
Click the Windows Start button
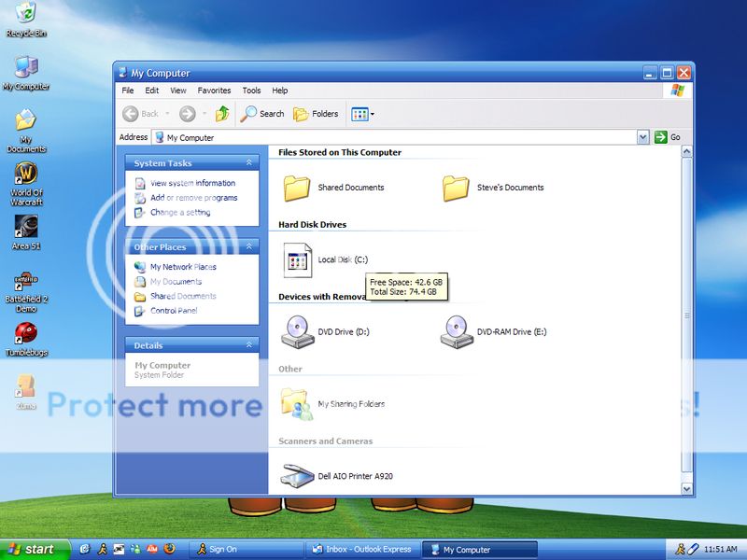pyautogui.click(x=32, y=549)
